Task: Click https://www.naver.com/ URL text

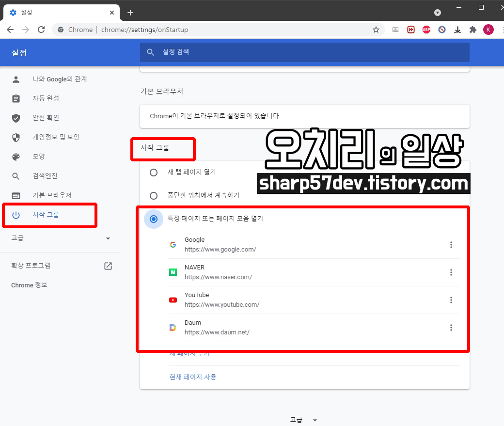Action: click(218, 277)
